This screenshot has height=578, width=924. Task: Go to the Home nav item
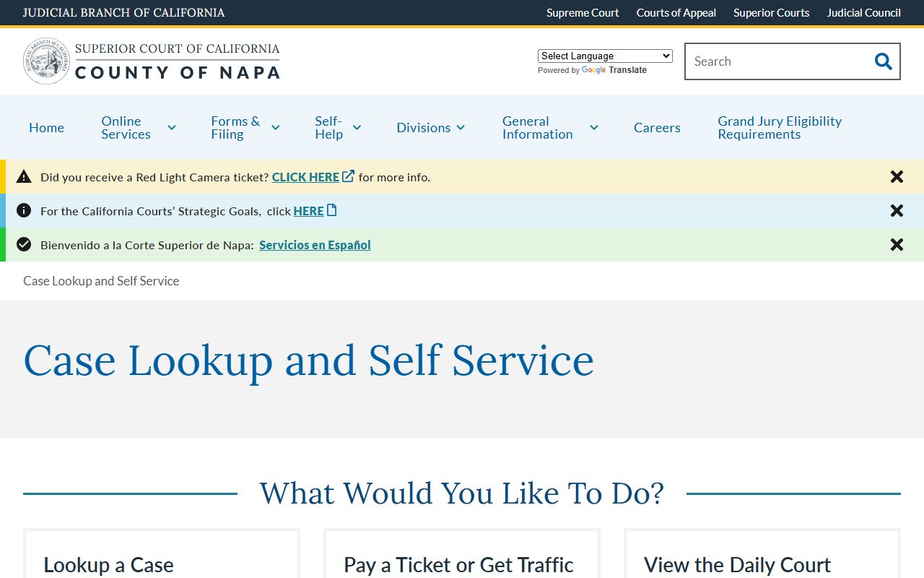(x=46, y=128)
